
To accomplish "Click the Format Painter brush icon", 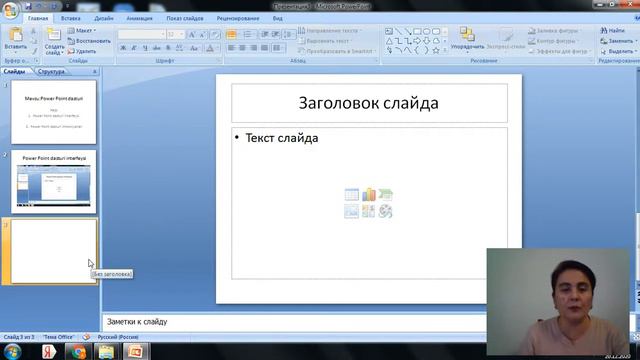I will click(x=34, y=51).
